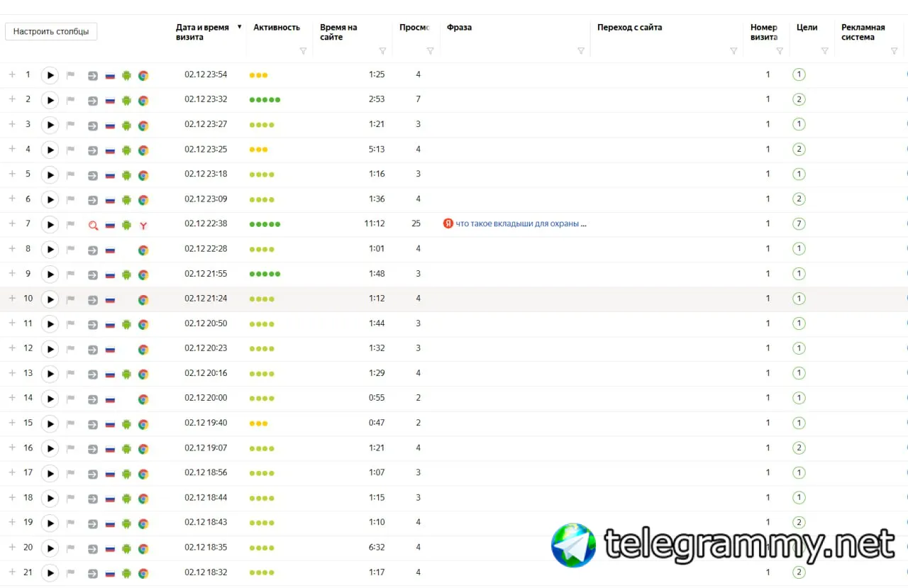Flag visit 2 with the flag icon
This screenshot has height=588, width=908.
[x=71, y=100]
